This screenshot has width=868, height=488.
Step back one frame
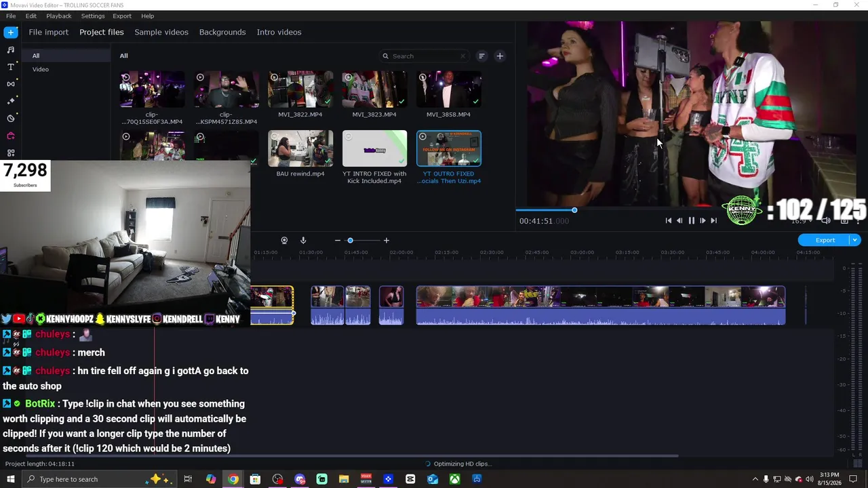pos(679,220)
